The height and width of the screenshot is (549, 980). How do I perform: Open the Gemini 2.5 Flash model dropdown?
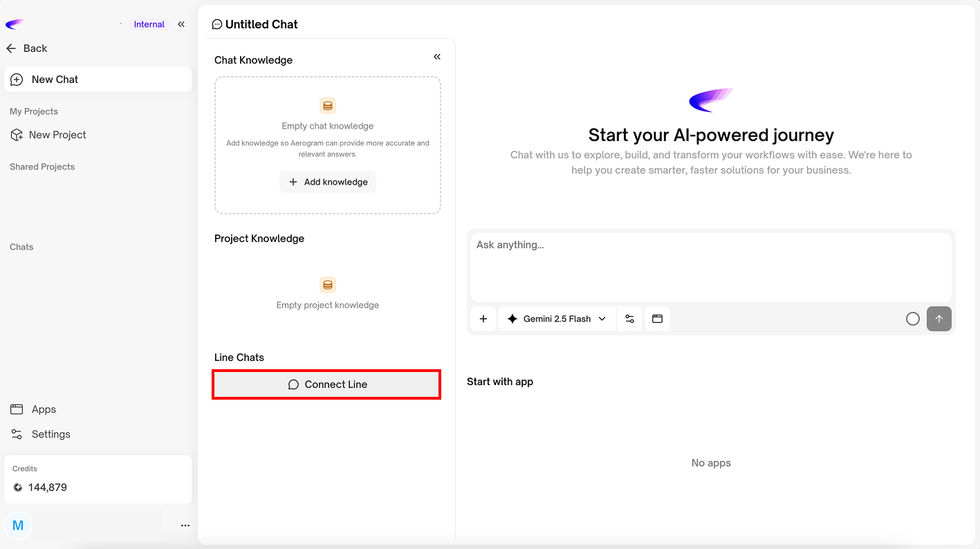coord(557,319)
